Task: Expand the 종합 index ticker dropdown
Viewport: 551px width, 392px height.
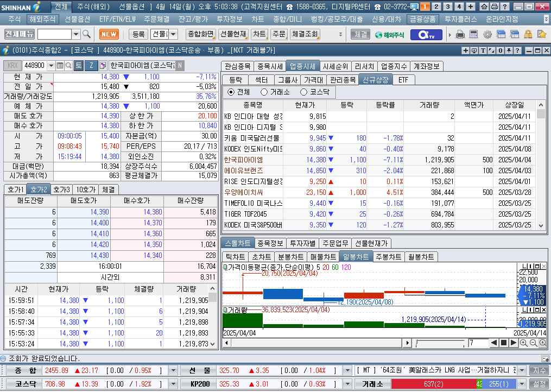Action: pyautogui.click(x=173, y=370)
